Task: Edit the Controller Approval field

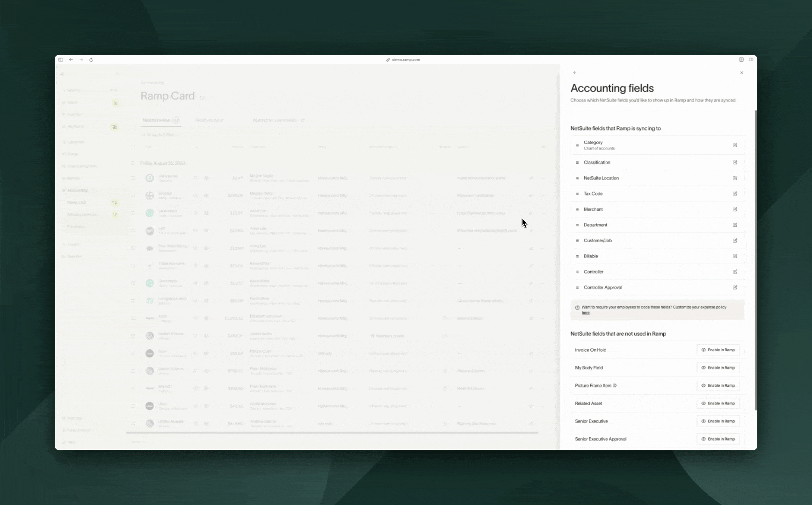Action: pos(735,288)
